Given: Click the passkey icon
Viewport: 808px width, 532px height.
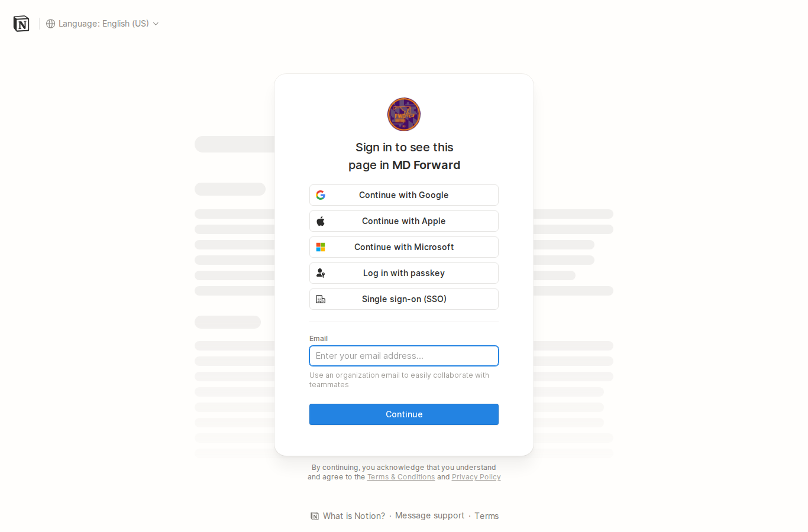Looking at the screenshot, I should click(320, 273).
